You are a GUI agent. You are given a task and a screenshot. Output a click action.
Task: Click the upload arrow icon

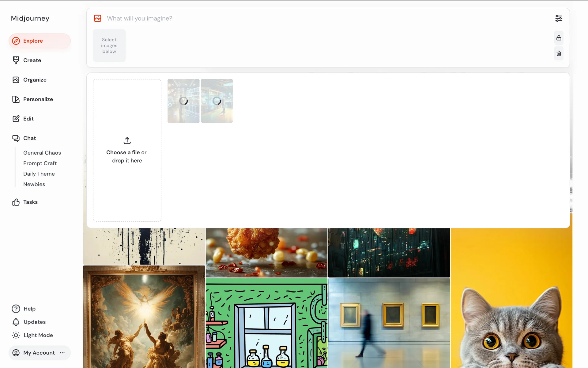127,140
